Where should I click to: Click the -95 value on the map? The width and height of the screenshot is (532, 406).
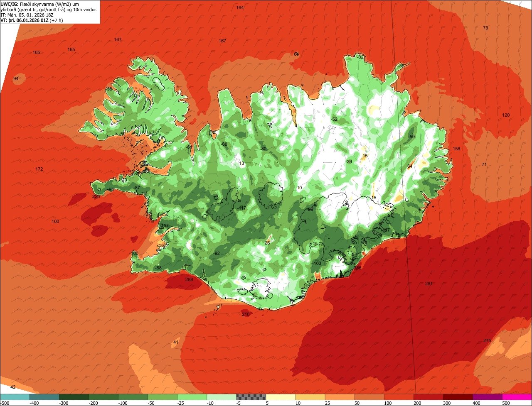tap(111, 189)
